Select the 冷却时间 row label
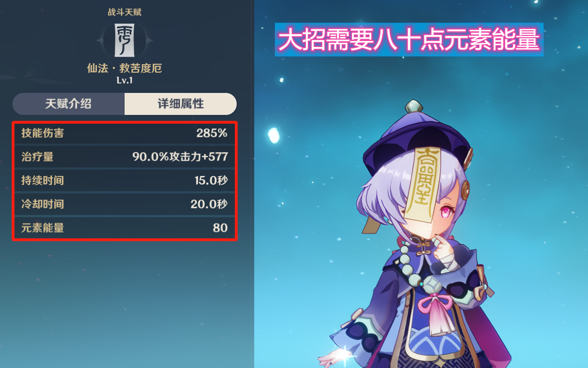Image resolution: width=588 pixels, height=368 pixels. (42, 204)
